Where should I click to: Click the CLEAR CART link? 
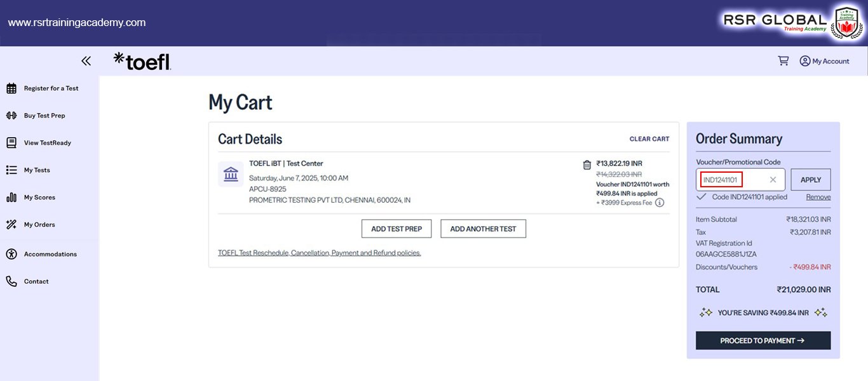649,139
